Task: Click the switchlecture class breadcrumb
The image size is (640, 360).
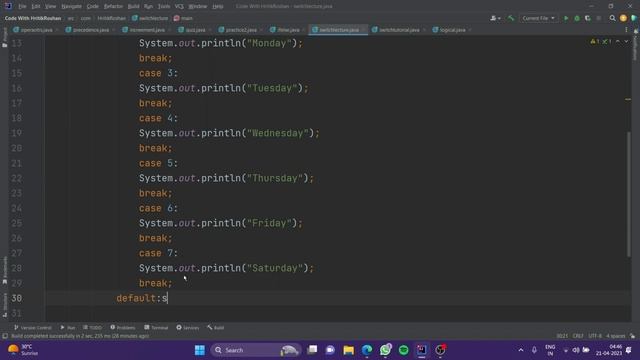Action: point(150,18)
